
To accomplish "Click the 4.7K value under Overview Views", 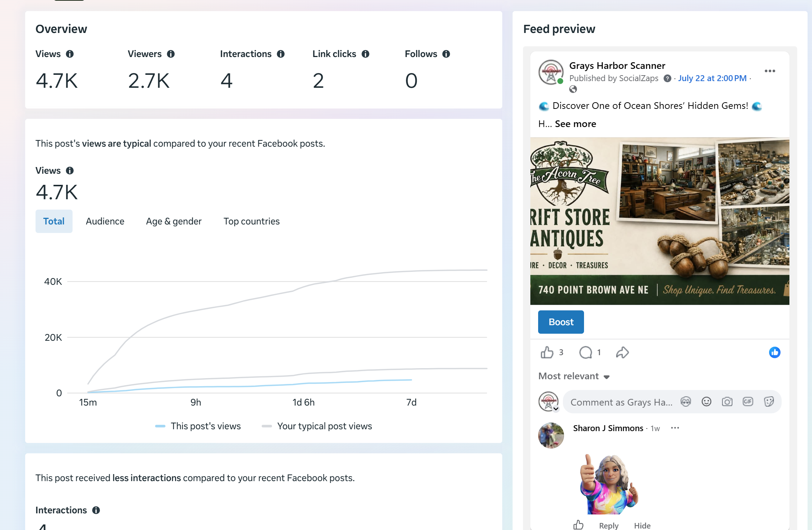I will 57,81.
